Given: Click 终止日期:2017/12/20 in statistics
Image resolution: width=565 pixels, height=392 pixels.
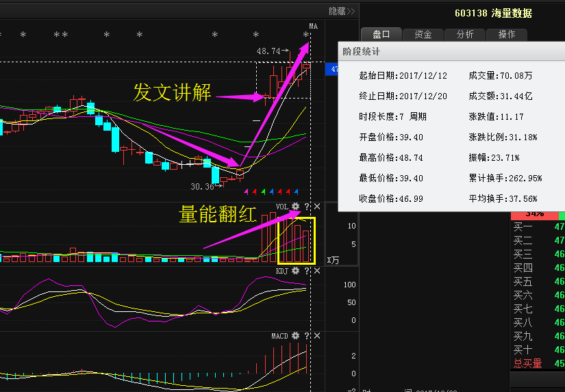Looking at the screenshot, I should click(x=403, y=96).
